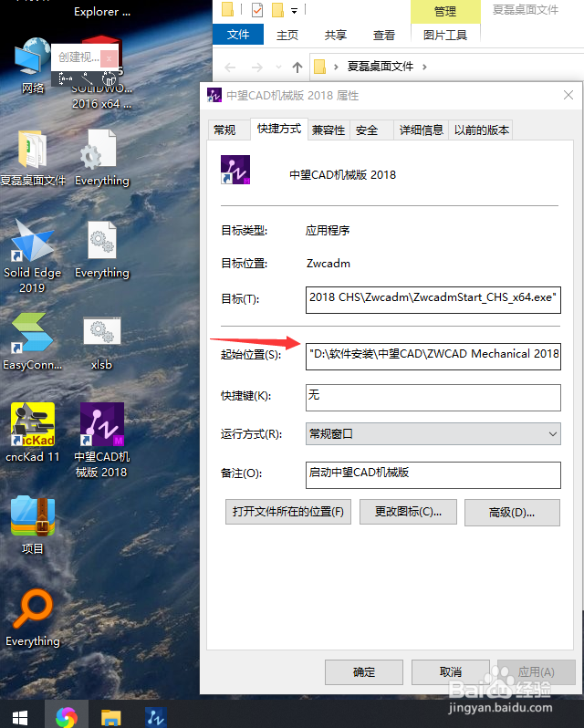
Task: Click the 高级(D)... button
Action: point(512,513)
